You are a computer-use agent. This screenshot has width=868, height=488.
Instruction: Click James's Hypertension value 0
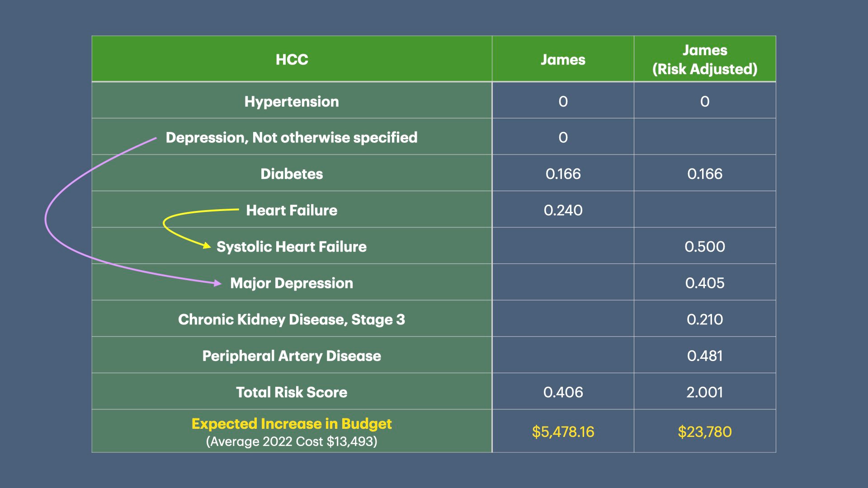(x=563, y=102)
